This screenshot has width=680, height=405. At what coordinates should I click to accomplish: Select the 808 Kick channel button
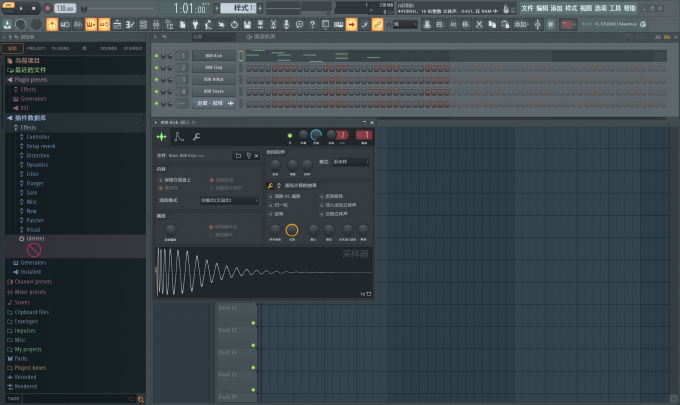pos(214,56)
